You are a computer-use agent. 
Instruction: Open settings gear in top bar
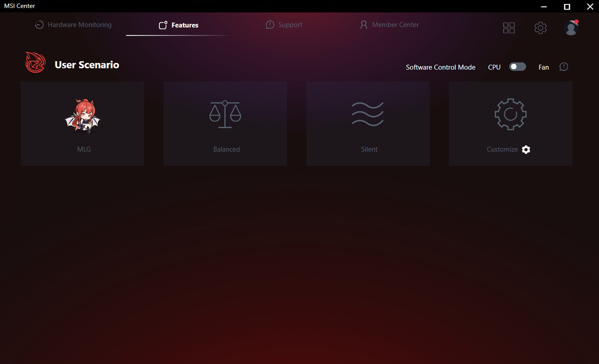click(540, 28)
